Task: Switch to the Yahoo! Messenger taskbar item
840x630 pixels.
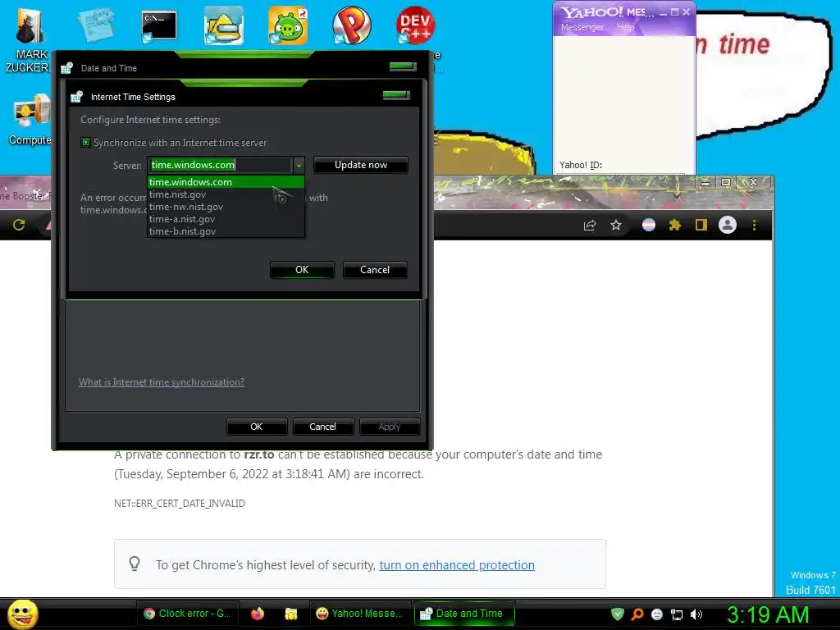Action: (359, 614)
